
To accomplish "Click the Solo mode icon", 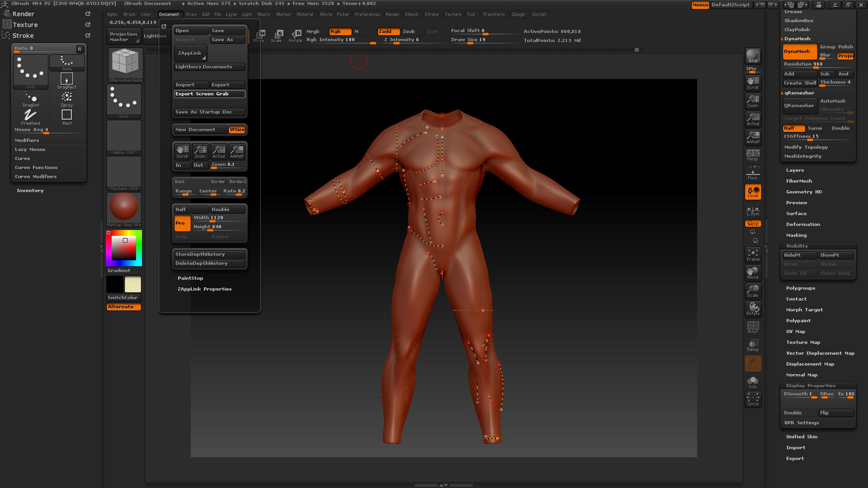I will pyautogui.click(x=753, y=381).
